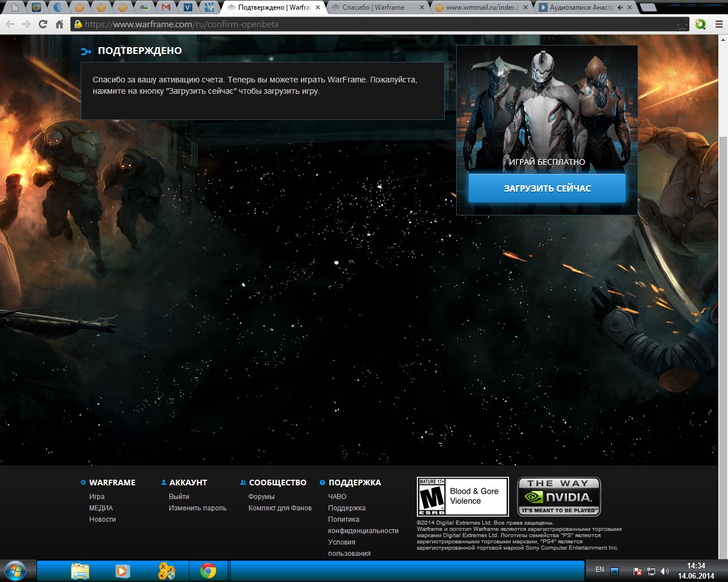This screenshot has height=582, width=728.
Task: Open the Комплект для Фанов link
Action: point(280,508)
